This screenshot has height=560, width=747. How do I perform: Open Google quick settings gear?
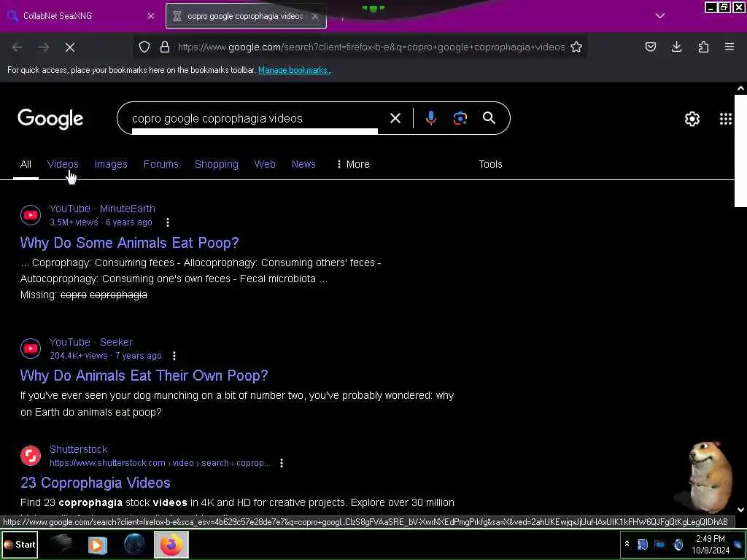point(692,119)
